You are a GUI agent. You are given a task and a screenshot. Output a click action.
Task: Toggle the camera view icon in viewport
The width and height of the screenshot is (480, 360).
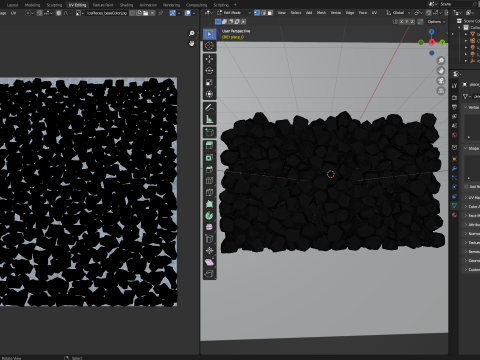point(441,81)
